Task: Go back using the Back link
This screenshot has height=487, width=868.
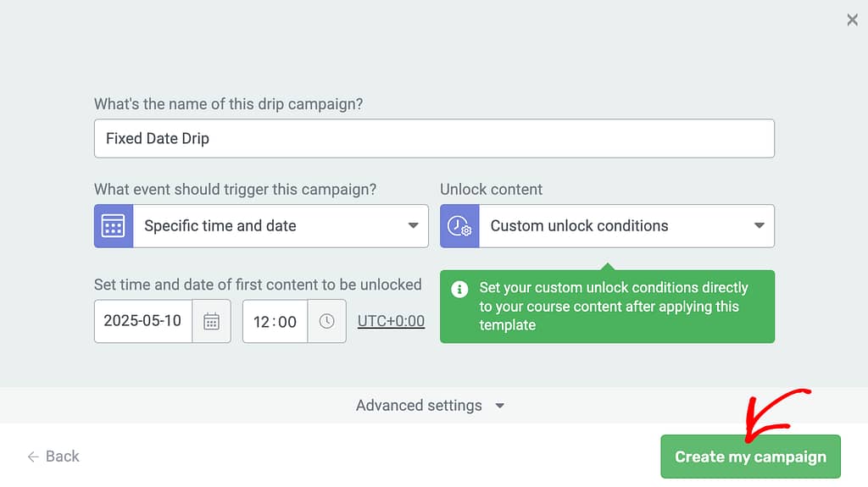Action: click(x=53, y=457)
